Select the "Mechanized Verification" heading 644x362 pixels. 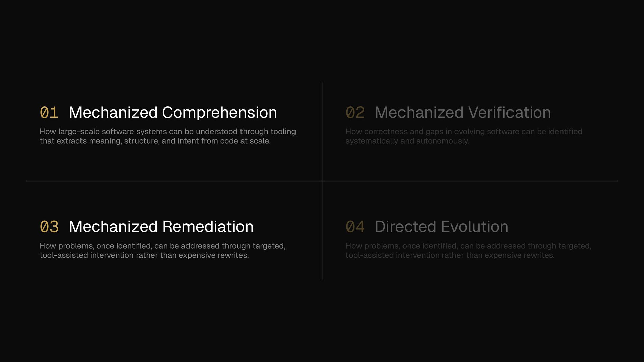pyautogui.click(x=463, y=113)
